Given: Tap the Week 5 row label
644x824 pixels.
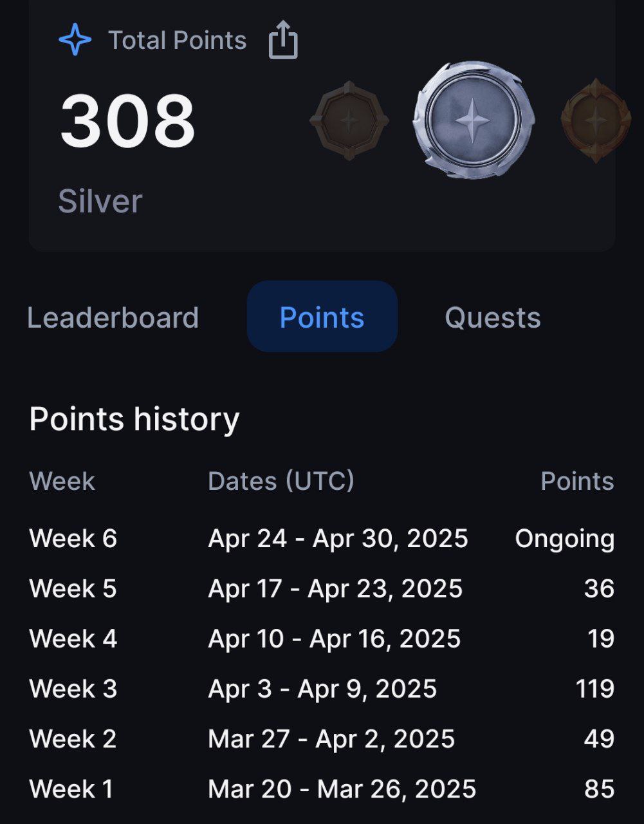Looking at the screenshot, I should tap(73, 588).
